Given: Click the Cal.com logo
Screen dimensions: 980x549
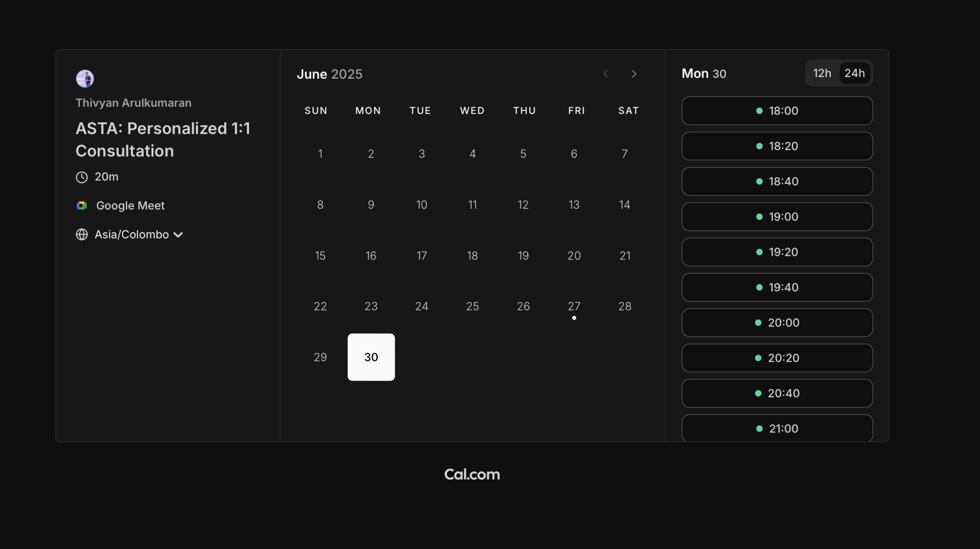Looking at the screenshot, I should [x=472, y=474].
